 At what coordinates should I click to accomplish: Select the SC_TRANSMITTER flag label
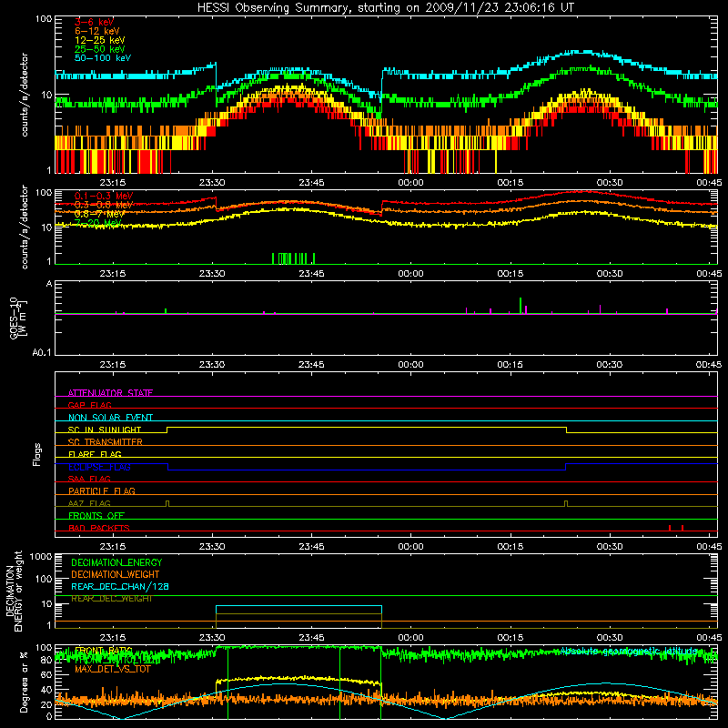point(105,442)
